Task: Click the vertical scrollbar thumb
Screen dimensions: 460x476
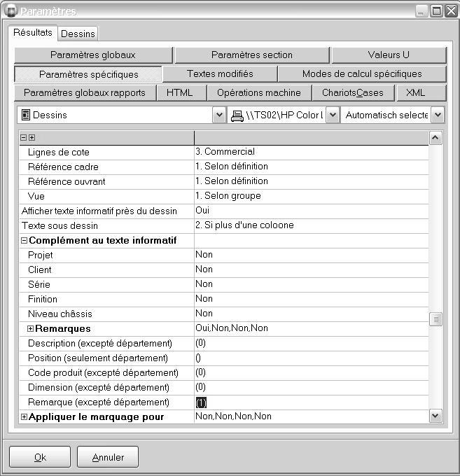Action: 435,319
